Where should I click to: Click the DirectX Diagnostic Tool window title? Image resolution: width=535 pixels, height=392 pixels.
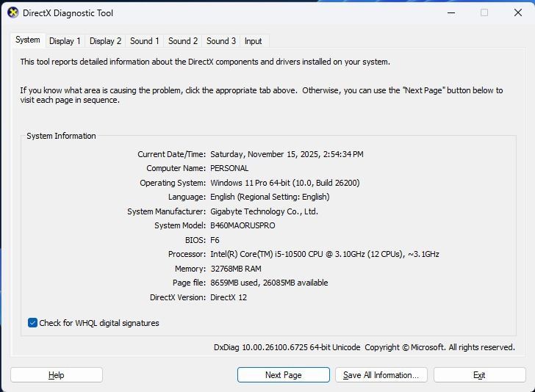(68, 13)
